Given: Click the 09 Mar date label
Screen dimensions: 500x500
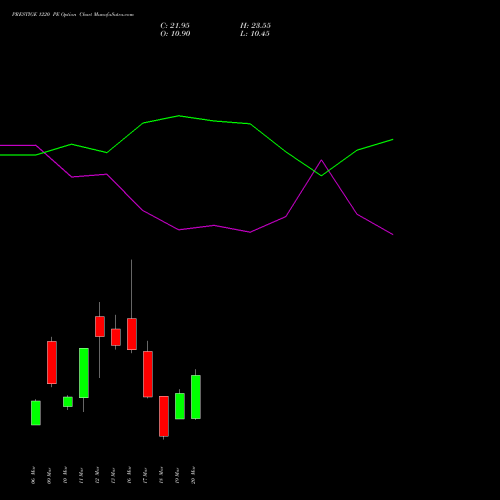Looking at the screenshot, I should pyautogui.click(x=49, y=475).
